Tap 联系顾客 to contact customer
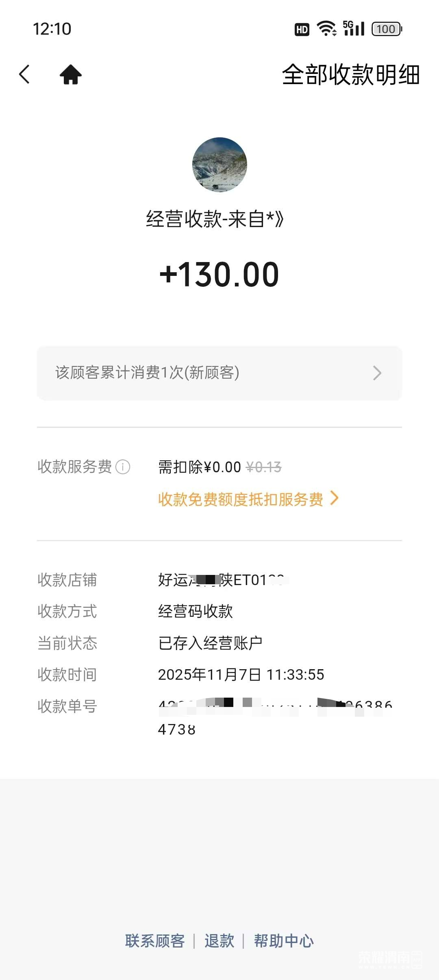Image resolution: width=439 pixels, height=980 pixels. click(x=155, y=941)
